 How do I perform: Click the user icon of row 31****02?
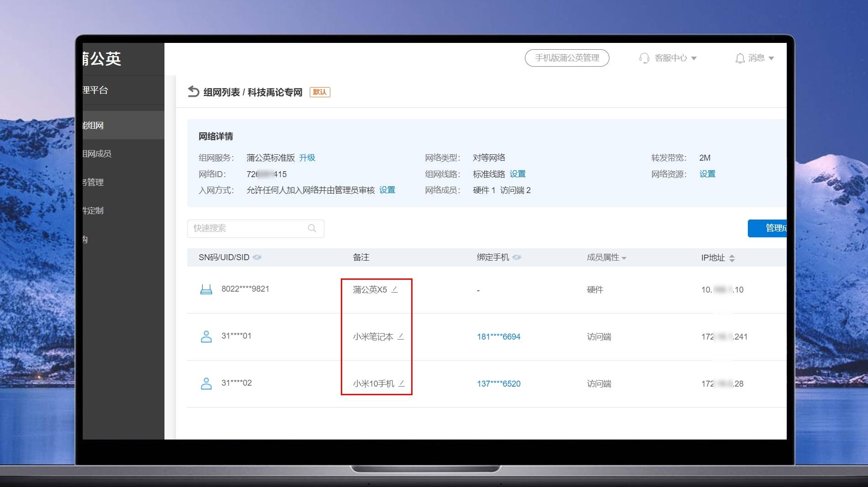coord(206,383)
